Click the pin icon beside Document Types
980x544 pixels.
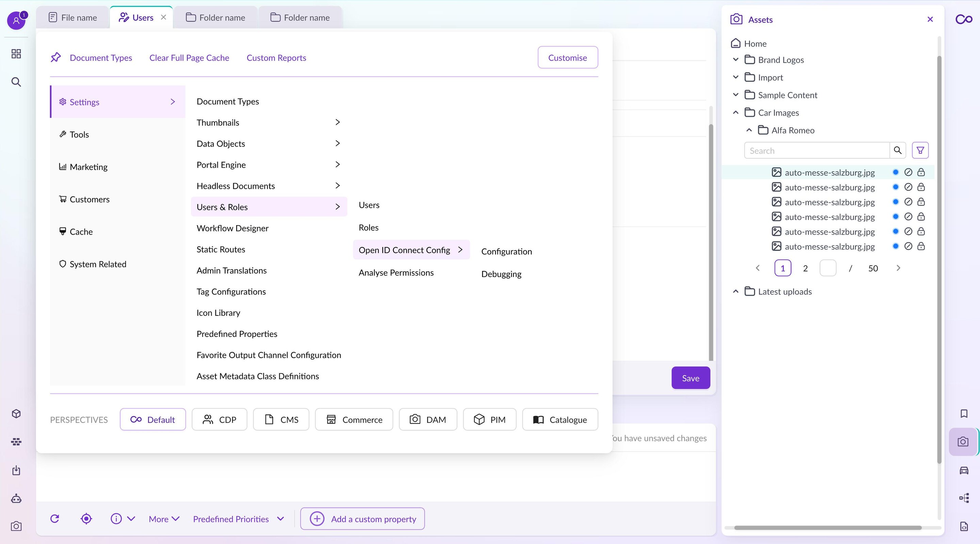tap(56, 57)
